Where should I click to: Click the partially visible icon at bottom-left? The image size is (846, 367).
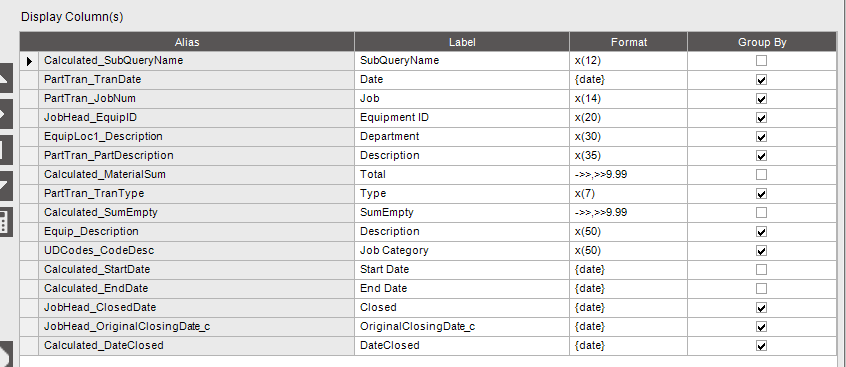5,354
